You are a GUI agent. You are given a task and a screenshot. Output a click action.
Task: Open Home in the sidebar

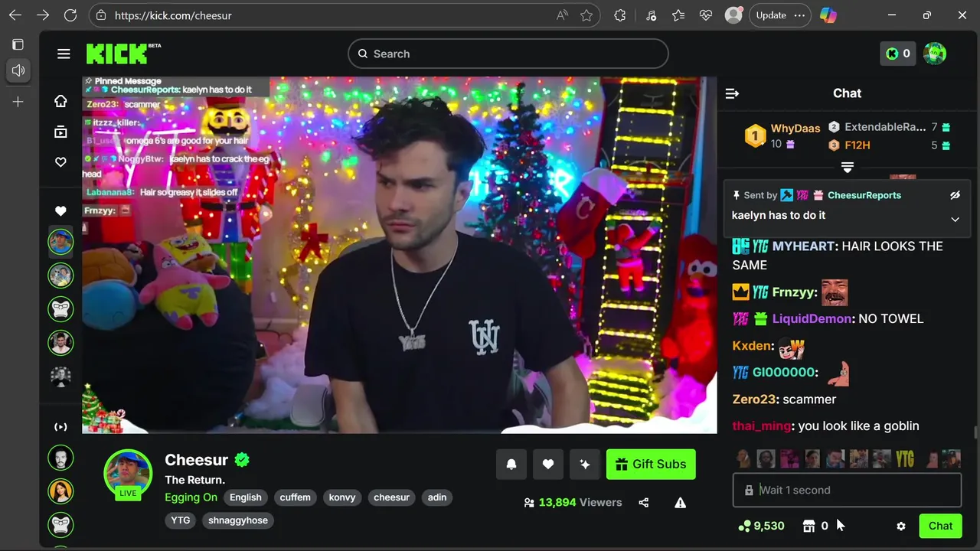pyautogui.click(x=60, y=101)
